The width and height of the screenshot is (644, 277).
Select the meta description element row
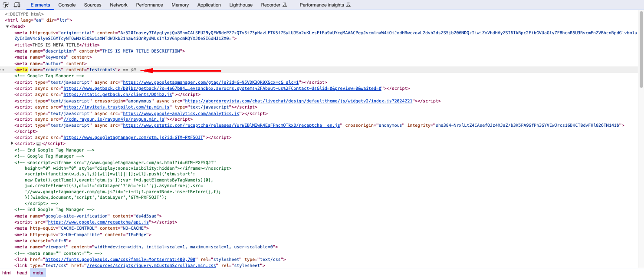100,51
